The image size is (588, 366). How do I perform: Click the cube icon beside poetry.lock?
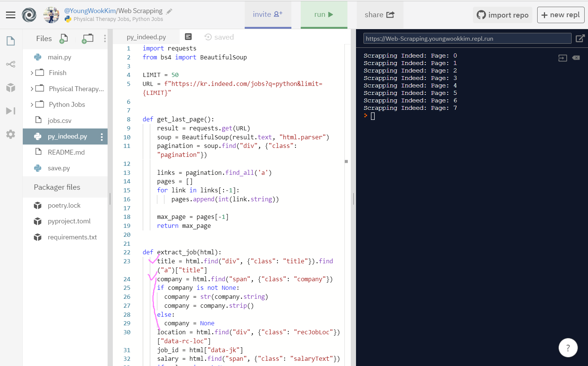tap(38, 205)
